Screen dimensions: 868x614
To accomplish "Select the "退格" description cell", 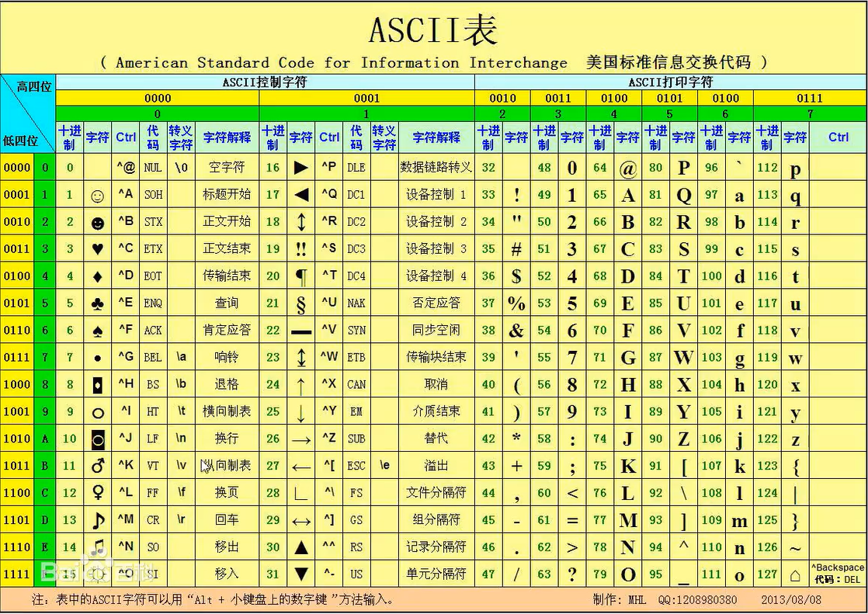I will (227, 383).
